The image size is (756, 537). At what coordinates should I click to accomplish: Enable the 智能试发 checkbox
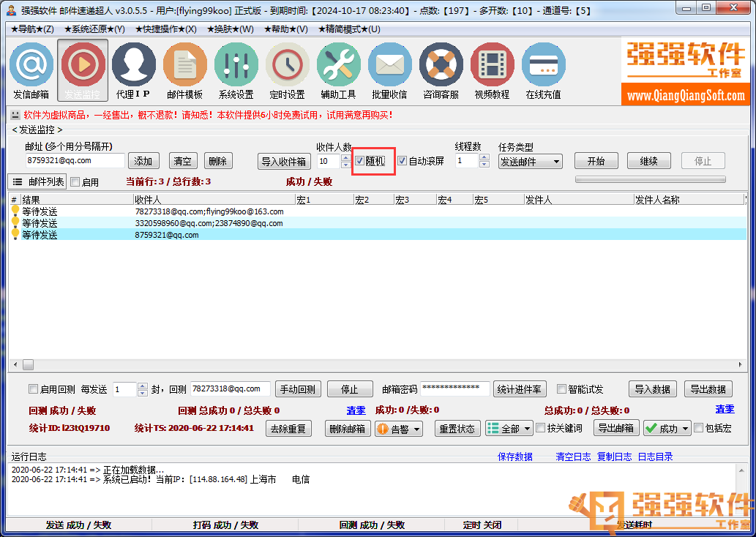click(x=561, y=389)
